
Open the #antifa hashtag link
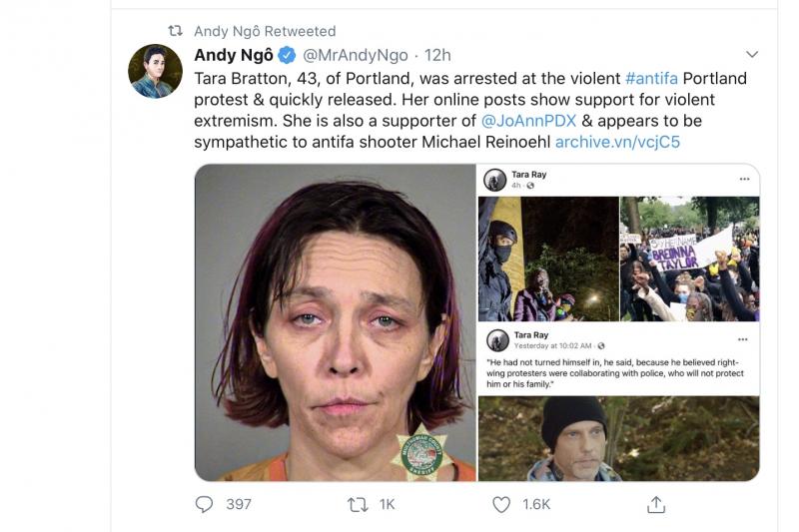click(x=658, y=78)
